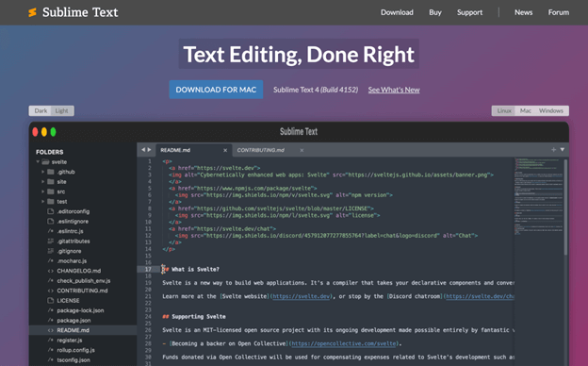This screenshot has height=366, width=588.
Task: Click the Sublime Text site title
Action: pyautogui.click(x=80, y=12)
